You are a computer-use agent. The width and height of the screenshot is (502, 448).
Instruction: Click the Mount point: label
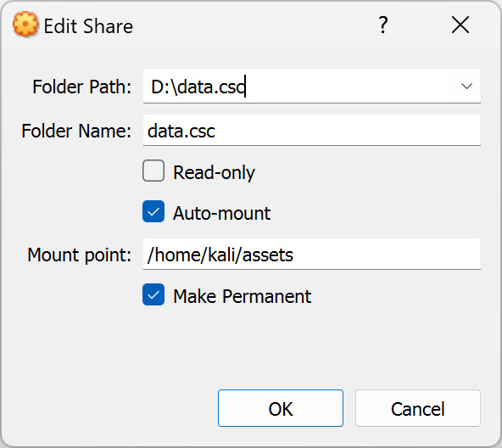click(x=80, y=255)
